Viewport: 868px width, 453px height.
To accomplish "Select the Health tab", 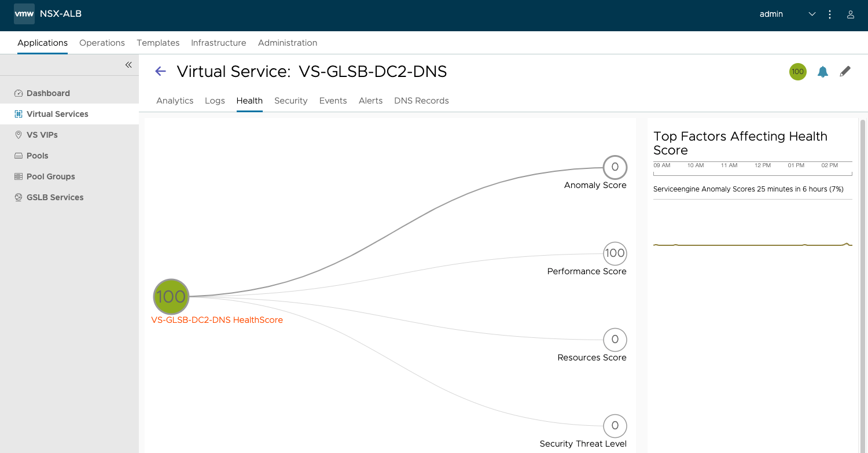I will [249, 101].
